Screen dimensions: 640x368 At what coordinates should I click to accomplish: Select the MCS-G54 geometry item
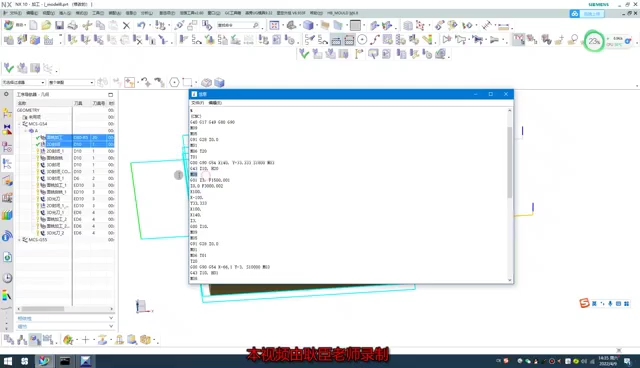click(38, 124)
